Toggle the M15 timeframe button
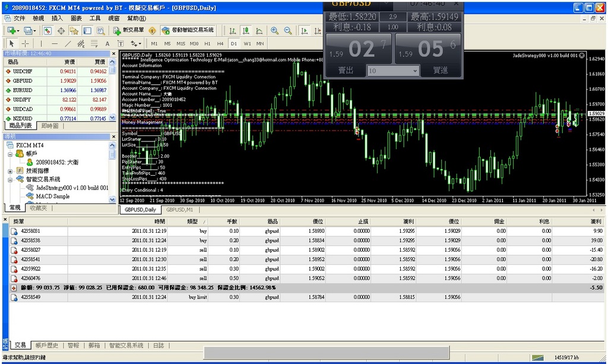The image size is (608, 364). [x=180, y=43]
